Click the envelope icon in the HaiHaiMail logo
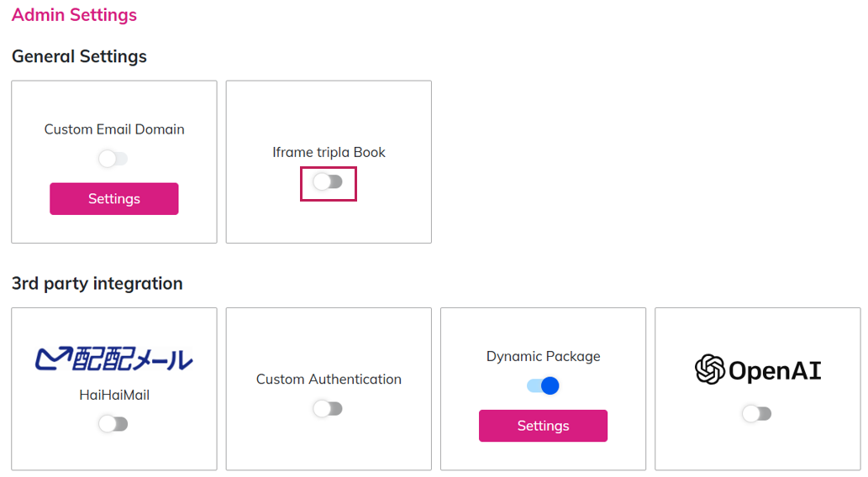868x477 pixels. coord(50,359)
